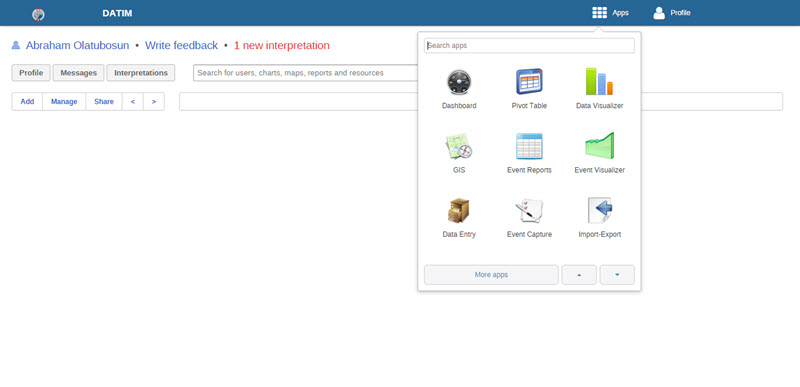Click the DATIM logo icon

coord(38,14)
